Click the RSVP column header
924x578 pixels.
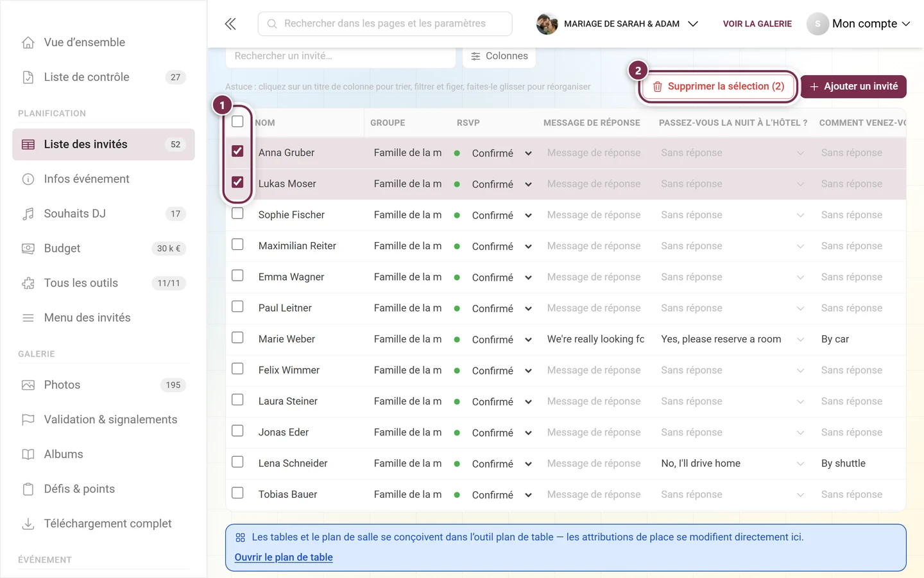point(468,123)
